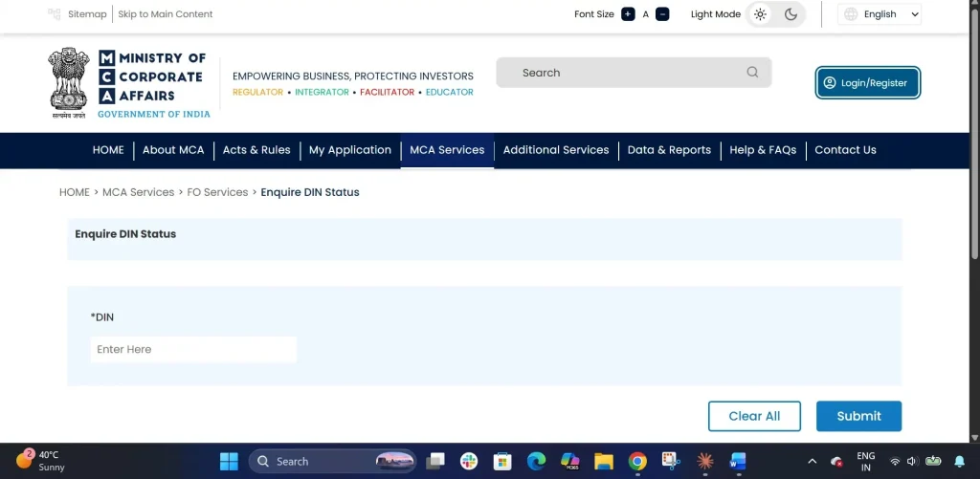Increase font size with plus icon
The height and width of the screenshot is (479, 980).
[x=628, y=13]
